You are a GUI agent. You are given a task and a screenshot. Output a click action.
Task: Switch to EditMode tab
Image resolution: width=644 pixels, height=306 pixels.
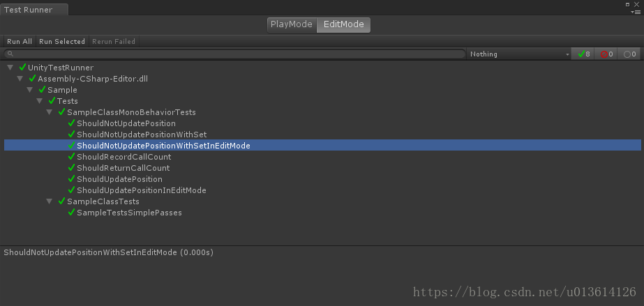click(x=343, y=24)
